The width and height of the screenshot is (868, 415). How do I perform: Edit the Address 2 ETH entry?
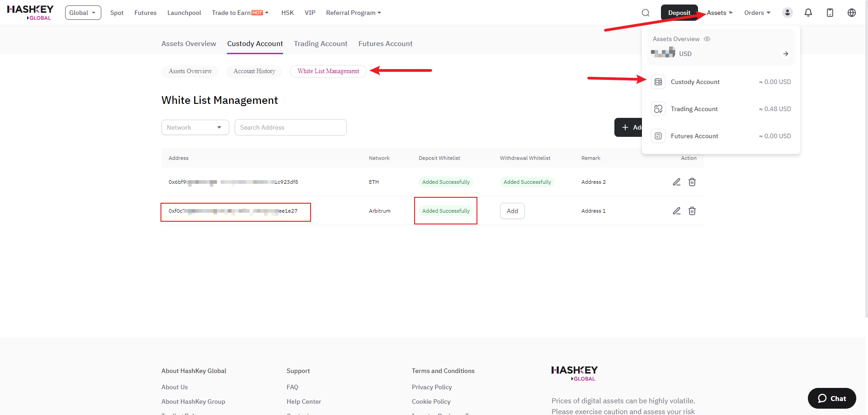tap(676, 182)
